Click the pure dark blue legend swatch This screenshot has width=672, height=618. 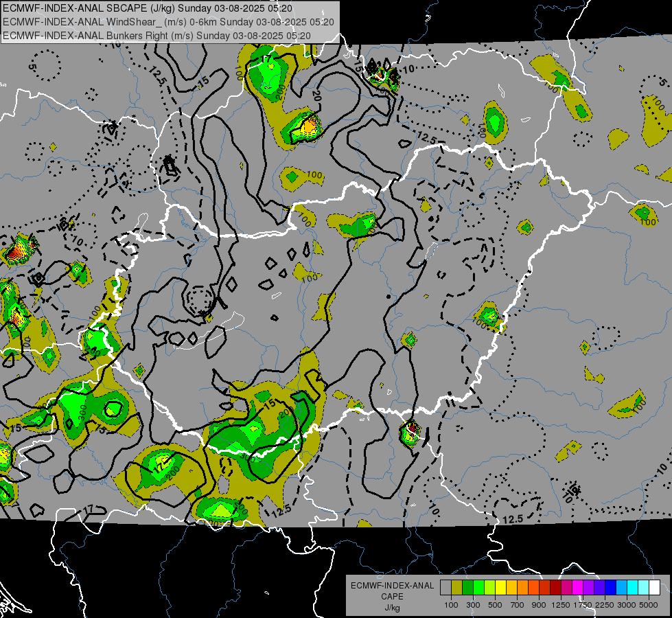point(611,588)
